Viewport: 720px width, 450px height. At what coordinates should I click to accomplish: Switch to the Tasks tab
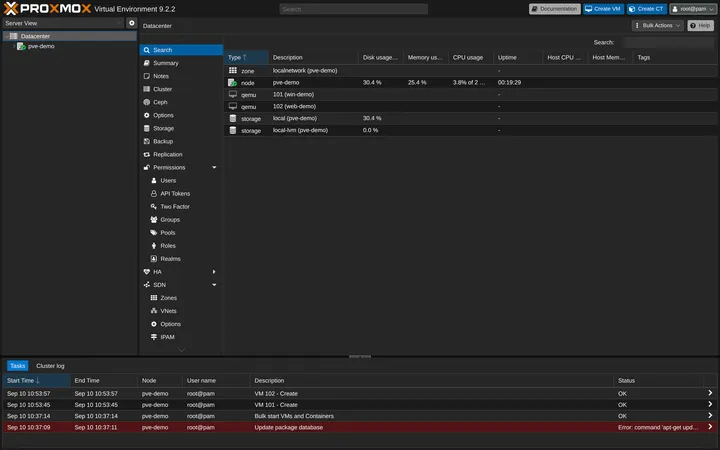click(x=17, y=366)
